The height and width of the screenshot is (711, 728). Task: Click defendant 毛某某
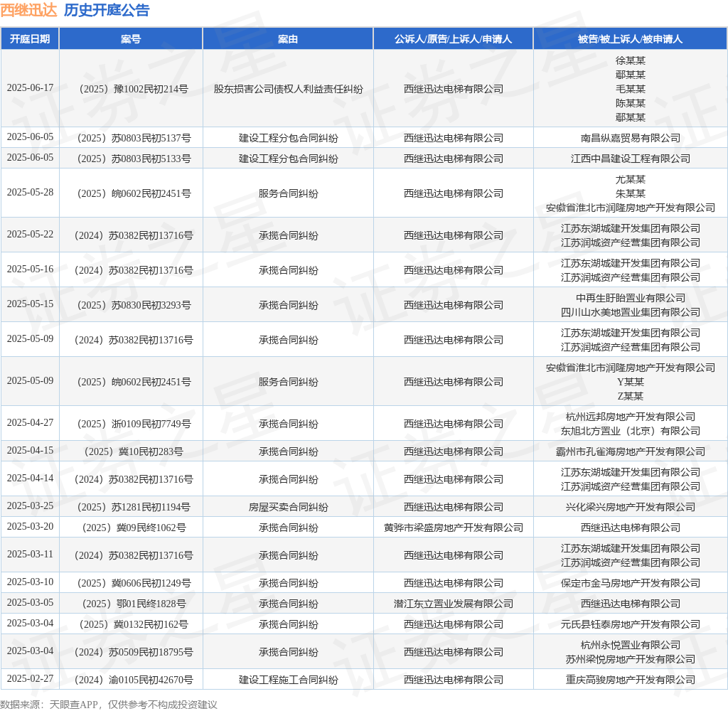click(x=630, y=89)
